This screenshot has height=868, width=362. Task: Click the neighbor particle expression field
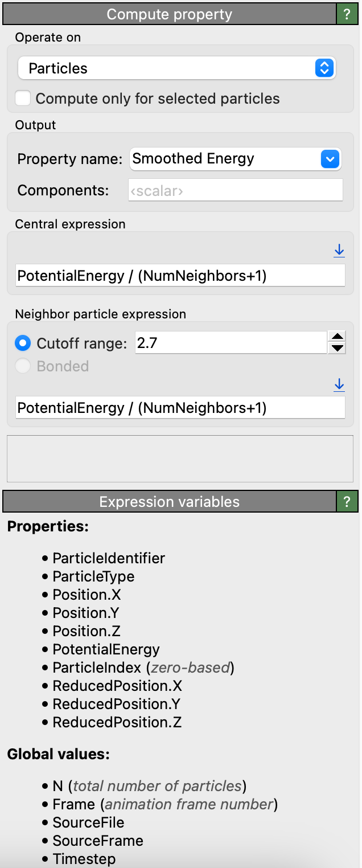(180, 408)
